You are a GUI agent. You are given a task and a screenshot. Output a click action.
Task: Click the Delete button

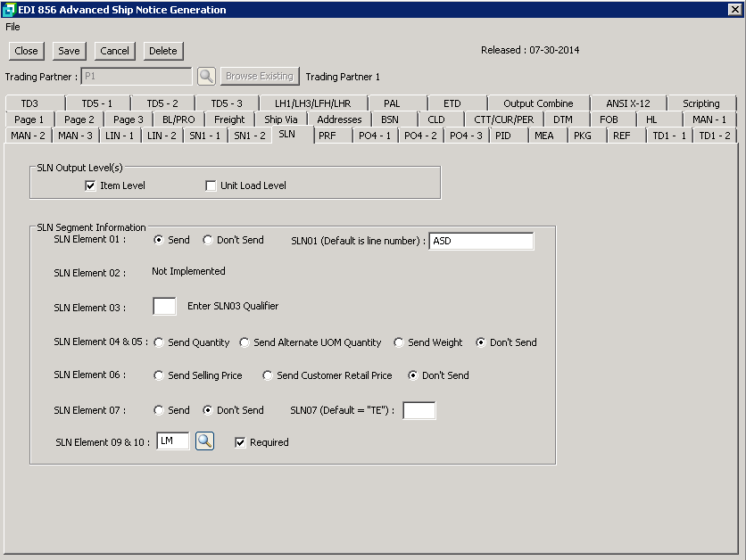click(x=162, y=51)
